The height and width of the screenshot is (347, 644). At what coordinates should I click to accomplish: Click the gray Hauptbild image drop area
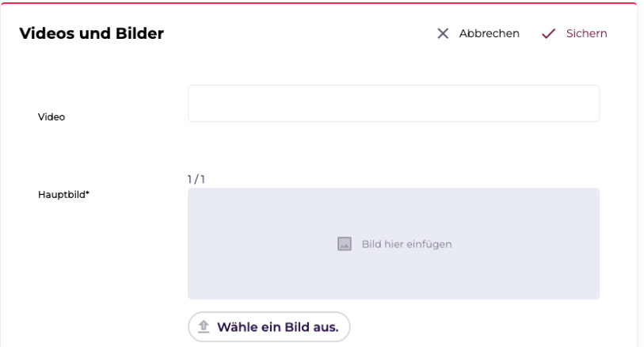pos(394,243)
